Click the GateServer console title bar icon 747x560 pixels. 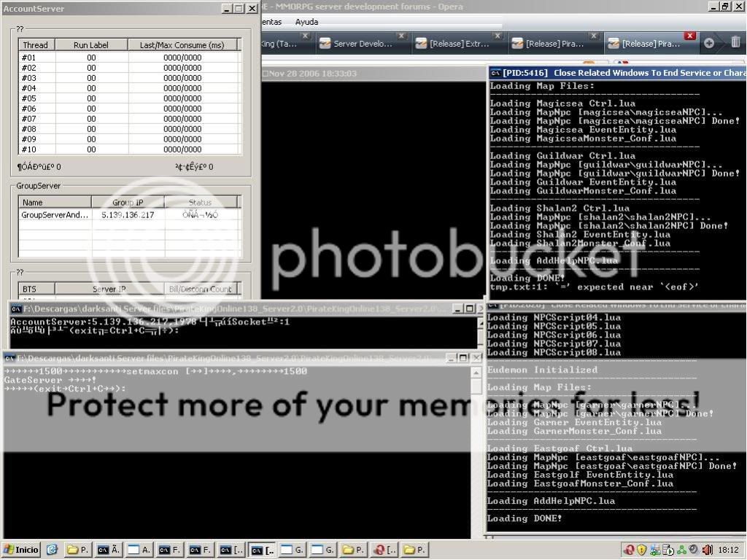(9, 358)
